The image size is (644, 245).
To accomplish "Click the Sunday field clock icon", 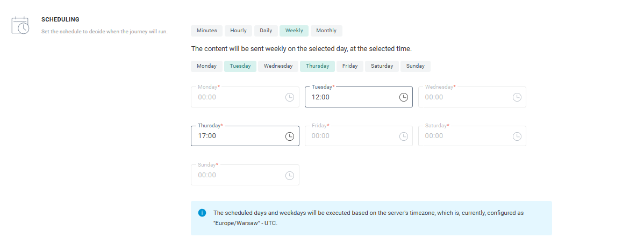I will 290,175.
